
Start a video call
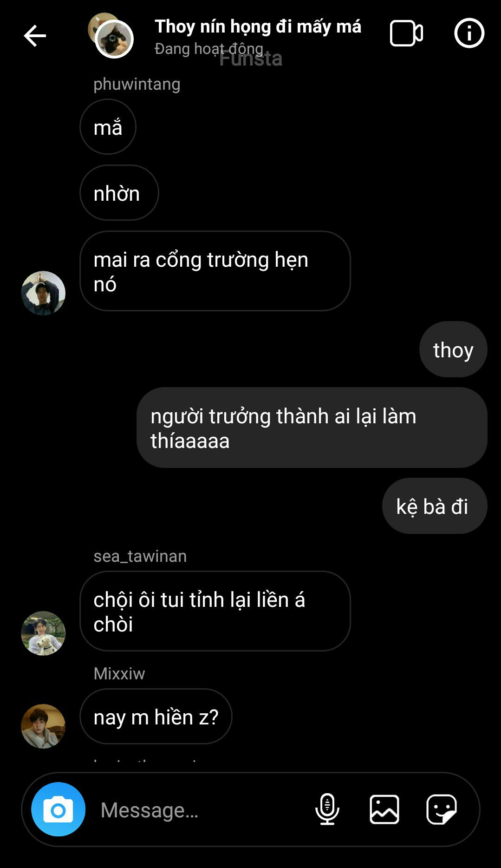tap(406, 33)
